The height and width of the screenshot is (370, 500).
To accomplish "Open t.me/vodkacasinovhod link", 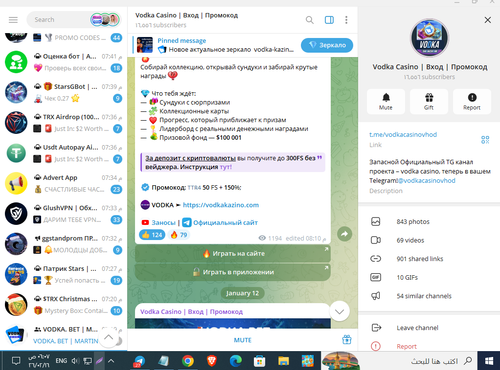I will pyautogui.click(x=403, y=135).
